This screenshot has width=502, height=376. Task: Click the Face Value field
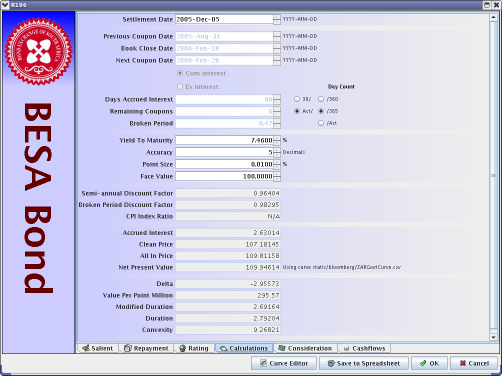pyautogui.click(x=224, y=176)
